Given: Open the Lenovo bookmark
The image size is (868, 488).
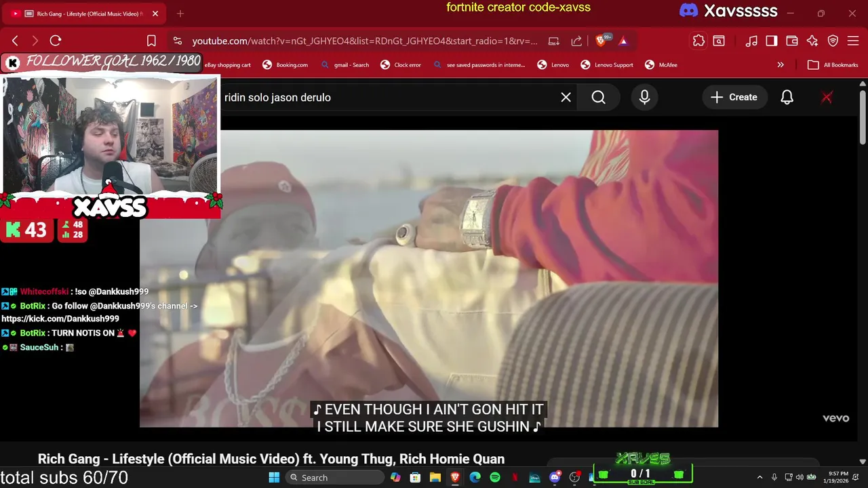Looking at the screenshot, I should click(553, 65).
